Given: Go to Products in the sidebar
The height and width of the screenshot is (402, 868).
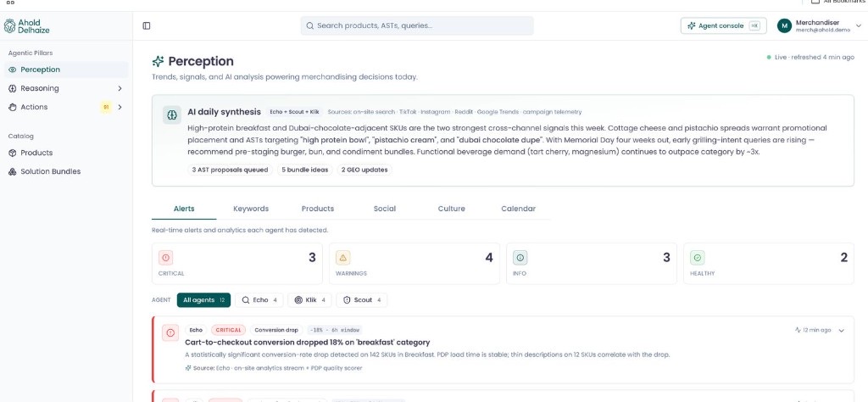Looking at the screenshot, I should pyautogui.click(x=66, y=153).
